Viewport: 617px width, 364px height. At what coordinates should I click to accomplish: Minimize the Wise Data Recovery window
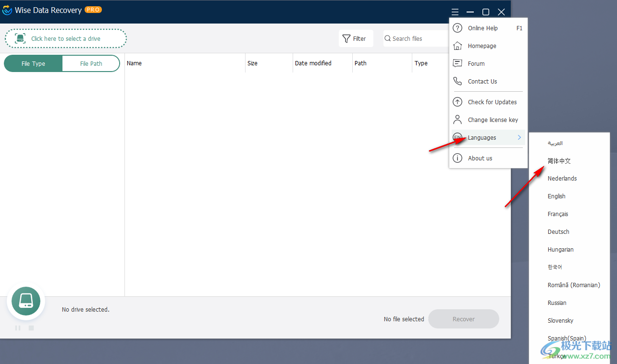(470, 12)
